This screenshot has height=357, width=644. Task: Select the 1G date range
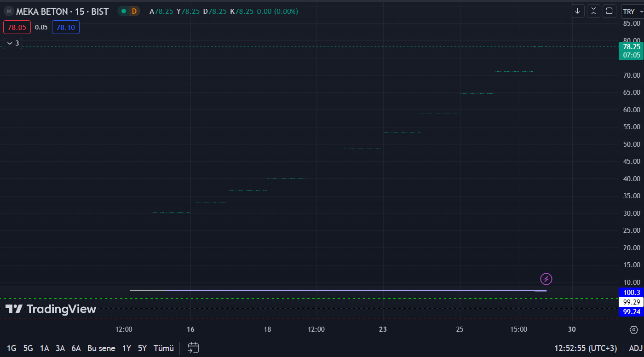[x=11, y=348]
